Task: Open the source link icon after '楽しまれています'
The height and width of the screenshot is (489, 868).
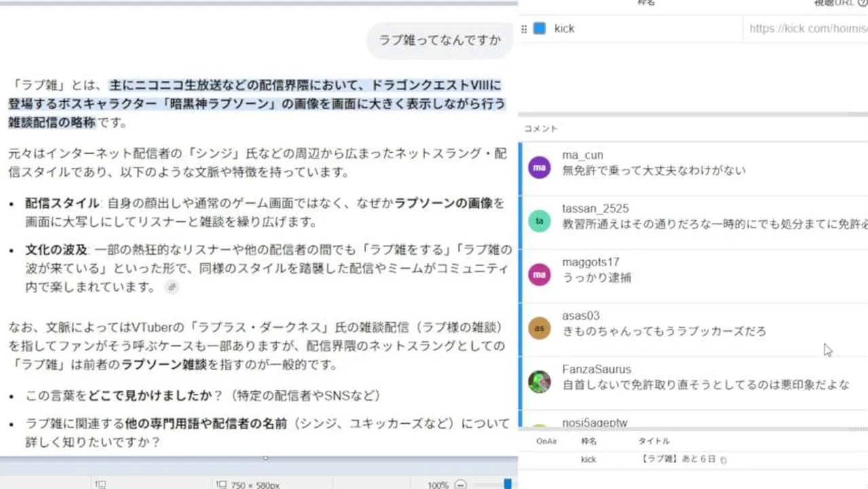Action: (172, 287)
